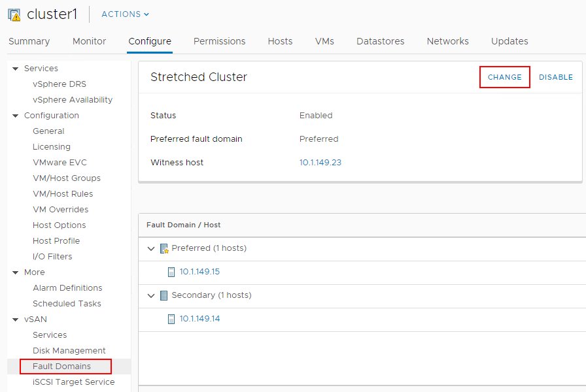586x392 pixels.
Task: Open Alarm Definitions
Action: click(x=67, y=288)
